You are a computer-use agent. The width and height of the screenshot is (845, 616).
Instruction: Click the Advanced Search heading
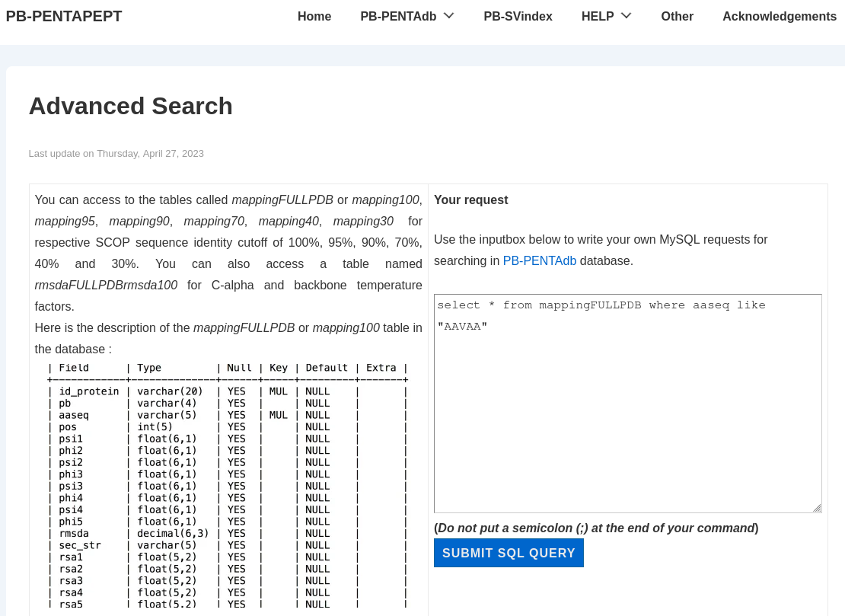tap(130, 106)
